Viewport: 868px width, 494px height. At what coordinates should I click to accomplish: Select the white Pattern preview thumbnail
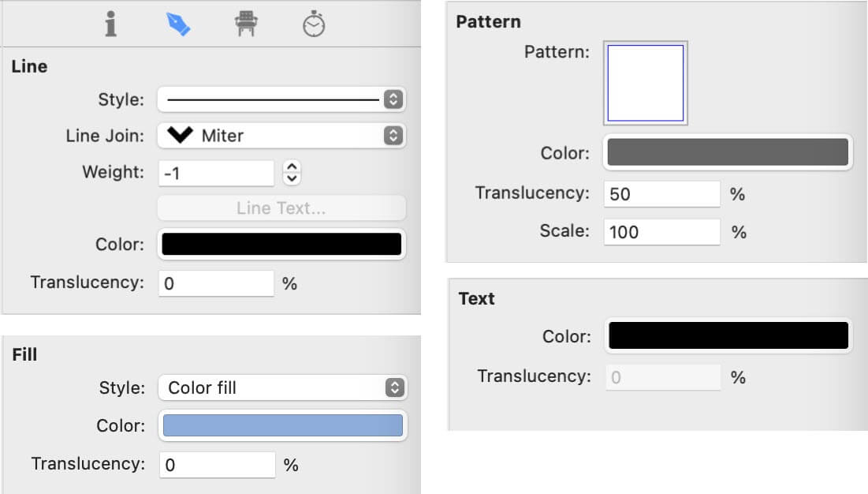645,83
